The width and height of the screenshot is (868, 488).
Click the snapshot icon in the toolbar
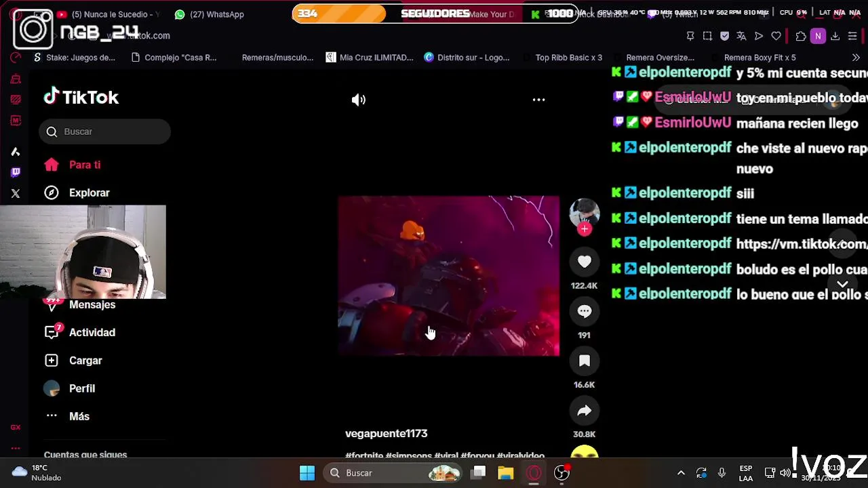707,36
